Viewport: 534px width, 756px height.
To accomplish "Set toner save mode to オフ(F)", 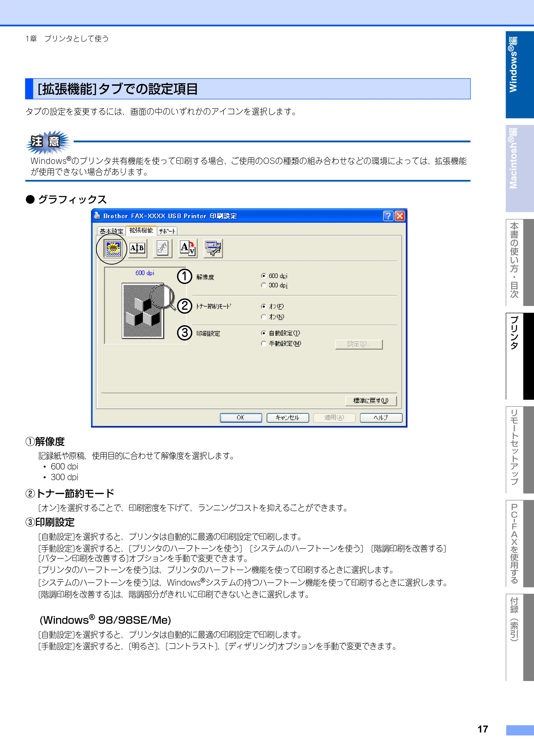I will 263,307.
